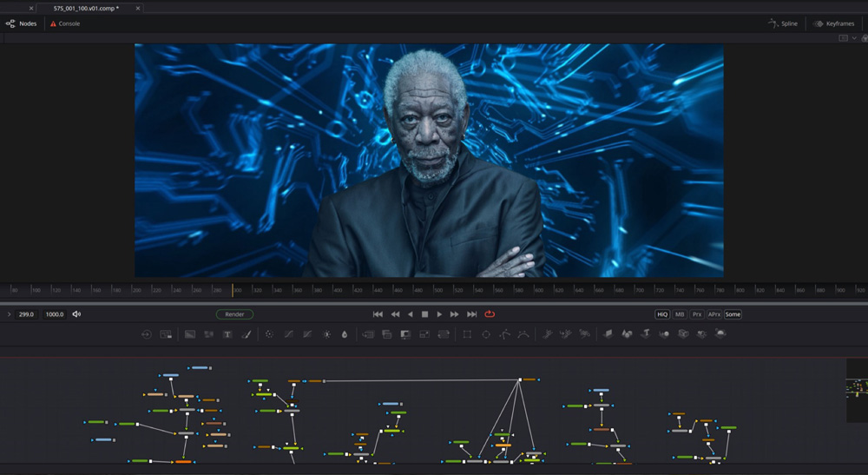
Task: Select the Paint brush tool icon
Action: tap(246, 334)
